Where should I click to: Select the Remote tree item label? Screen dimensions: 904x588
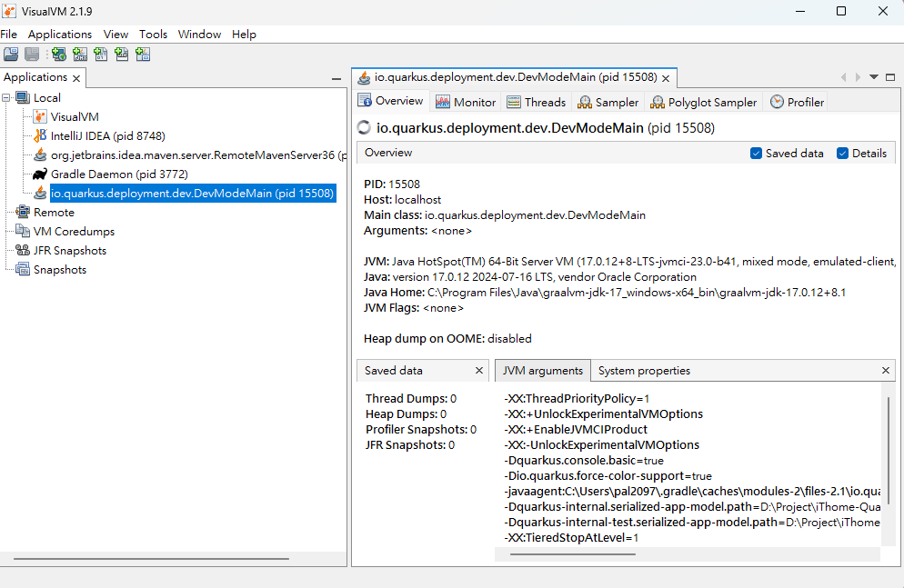55,212
